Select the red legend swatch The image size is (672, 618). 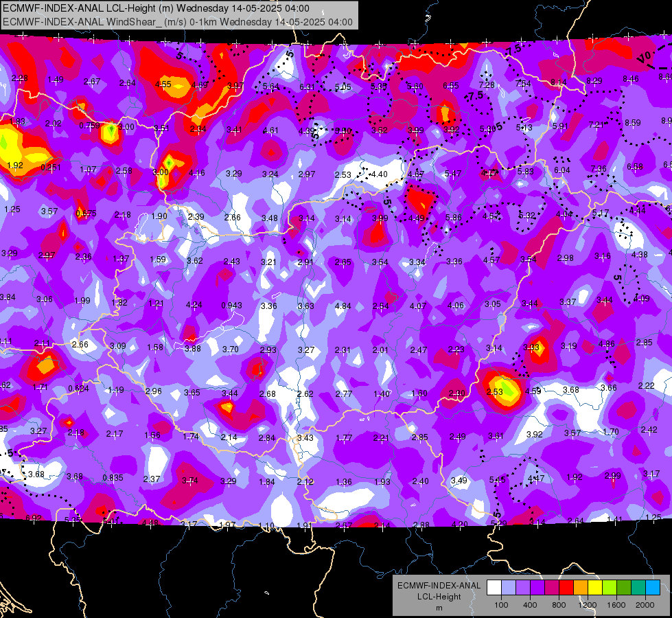[566, 587]
